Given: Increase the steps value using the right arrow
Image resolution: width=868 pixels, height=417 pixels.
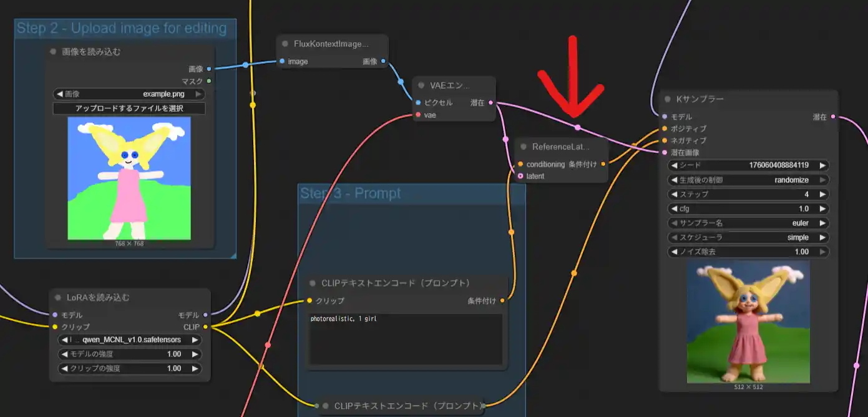Looking at the screenshot, I should coord(823,194).
